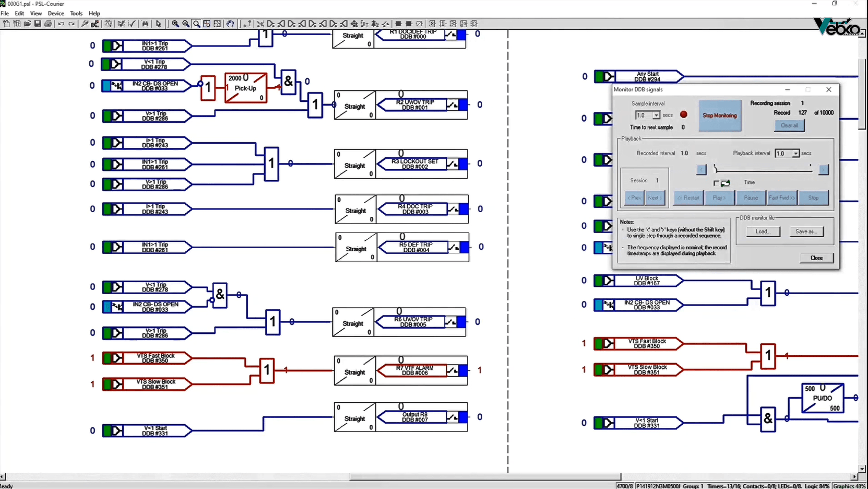Click the playback time slider track

(762, 170)
